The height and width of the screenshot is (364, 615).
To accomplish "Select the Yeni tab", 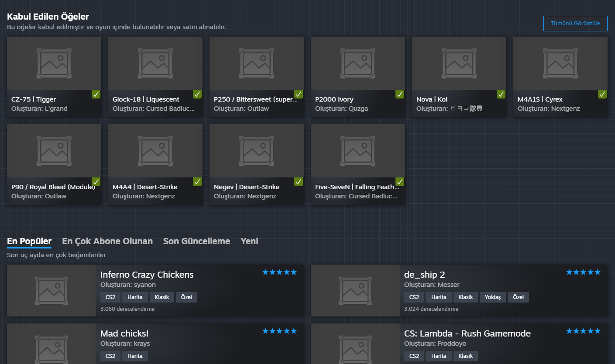I will (249, 241).
